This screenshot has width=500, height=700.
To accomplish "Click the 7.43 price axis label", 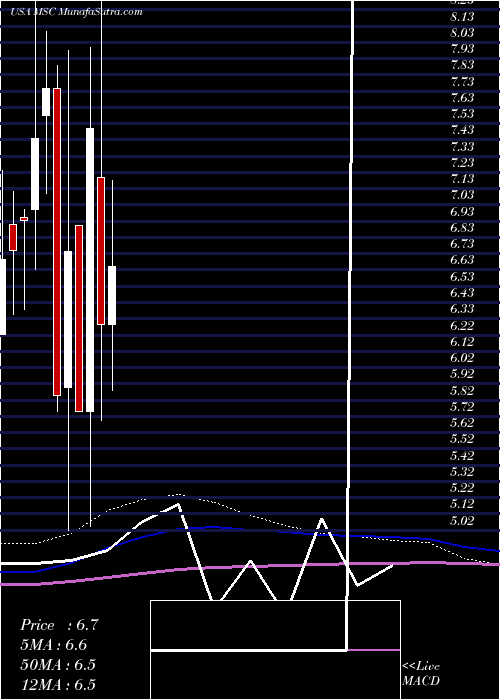I will point(463,130).
